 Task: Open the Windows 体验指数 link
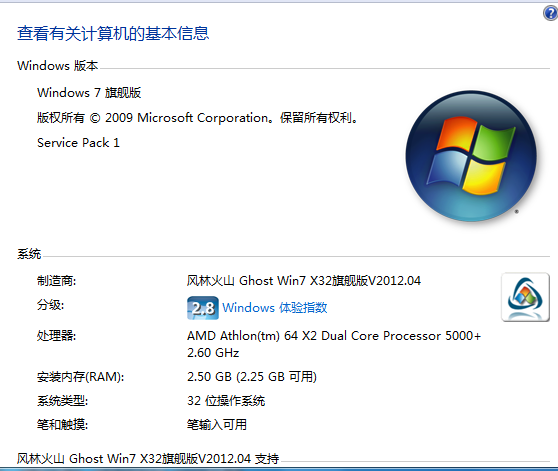pos(274,308)
